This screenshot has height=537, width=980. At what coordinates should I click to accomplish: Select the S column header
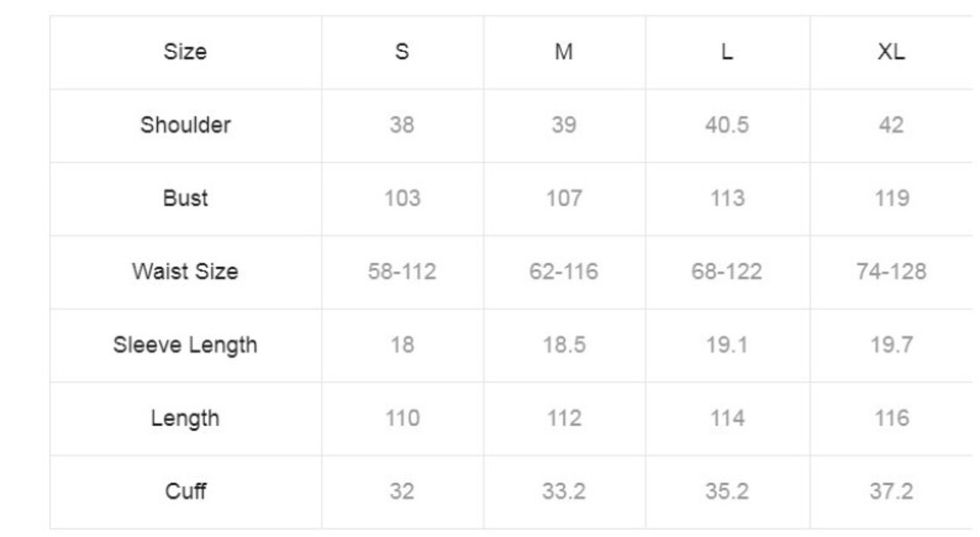[402, 52]
